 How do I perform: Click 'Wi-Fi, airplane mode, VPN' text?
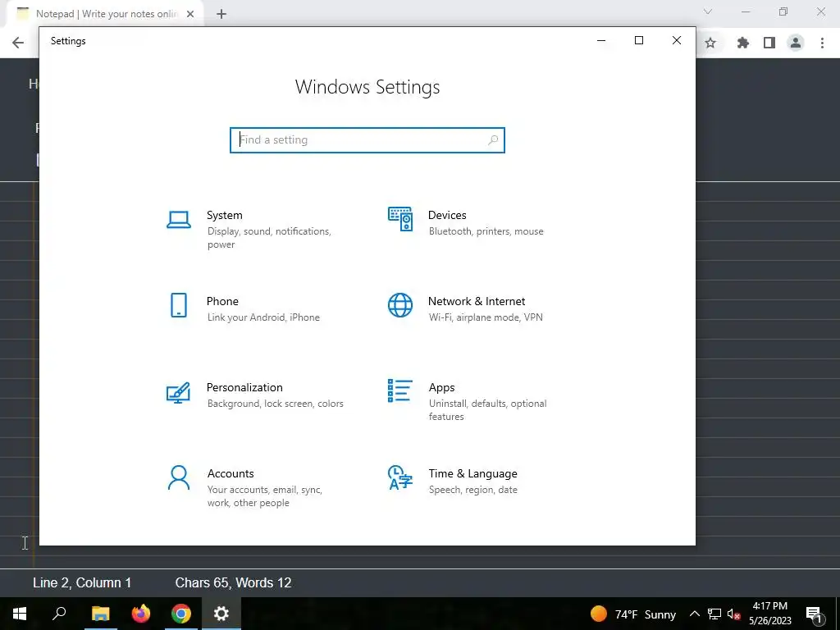tap(486, 317)
